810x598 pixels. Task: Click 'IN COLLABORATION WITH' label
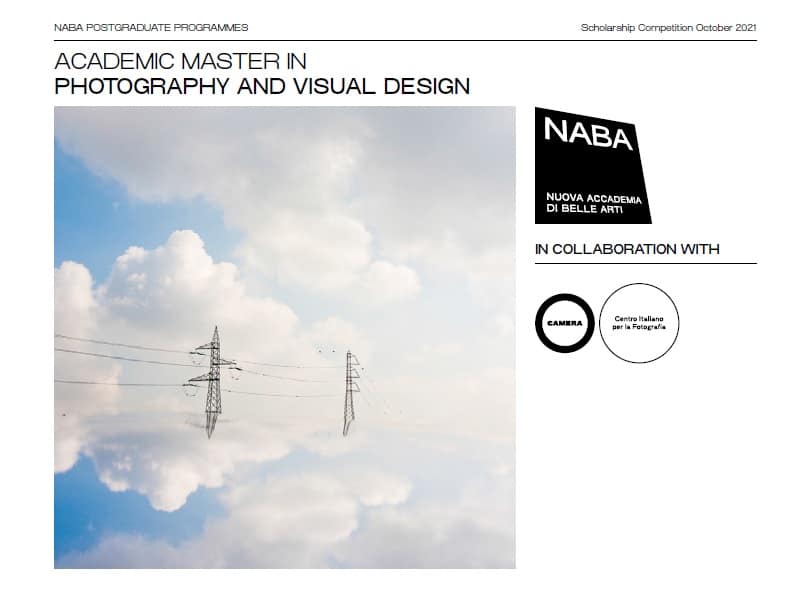pos(627,249)
